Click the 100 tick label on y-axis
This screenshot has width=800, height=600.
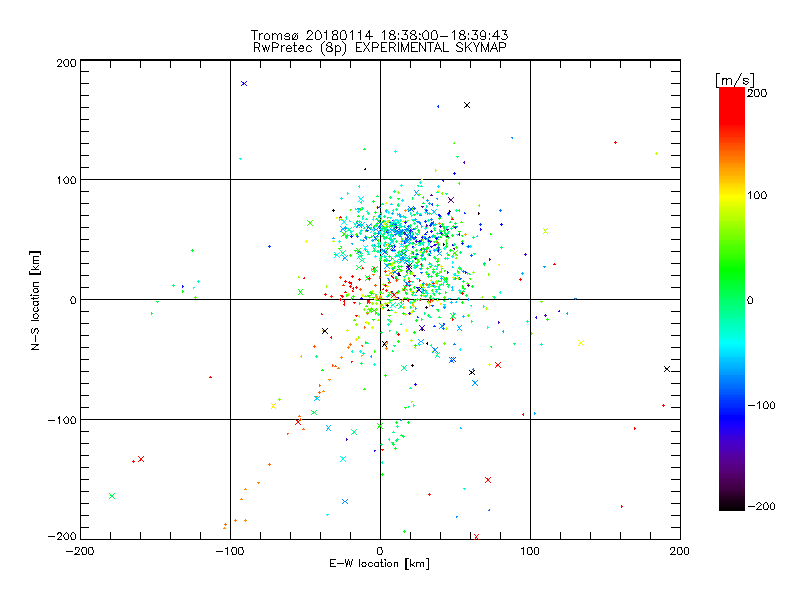66,180
